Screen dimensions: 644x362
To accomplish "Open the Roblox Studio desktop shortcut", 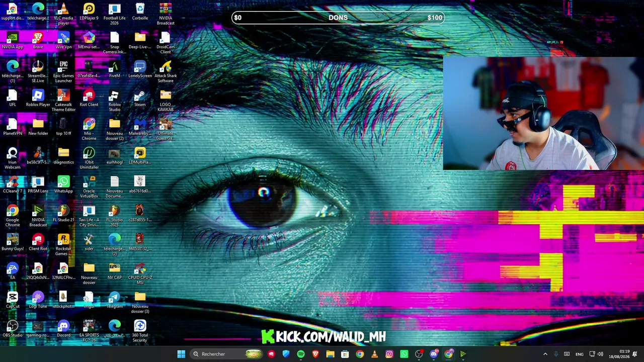I will 115,101.
